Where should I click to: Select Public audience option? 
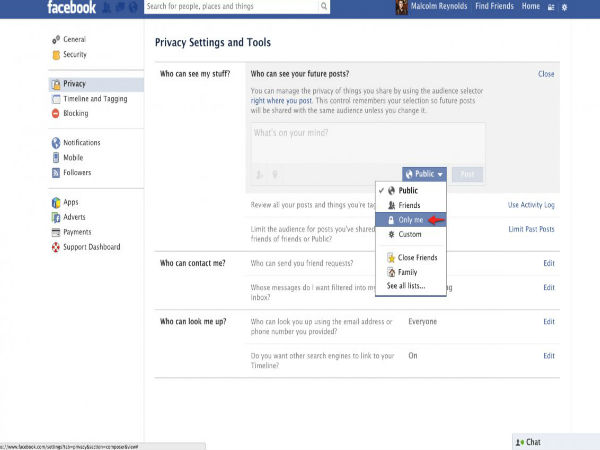pyautogui.click(x=411, y=191)
